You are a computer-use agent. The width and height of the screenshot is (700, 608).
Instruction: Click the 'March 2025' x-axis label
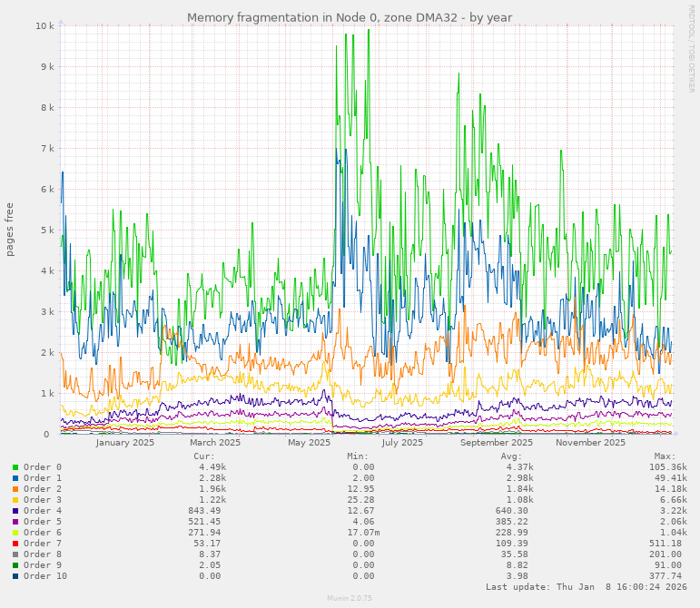click(215, 443)
